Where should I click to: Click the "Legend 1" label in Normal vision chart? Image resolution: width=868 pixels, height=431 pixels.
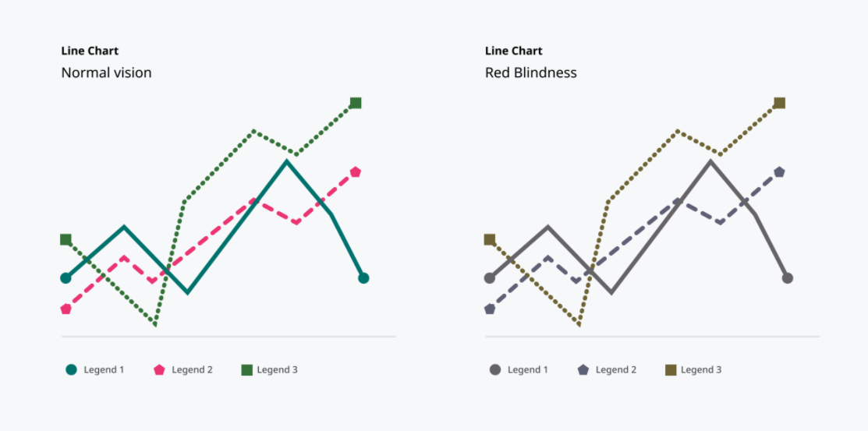(x=104, y=369)
